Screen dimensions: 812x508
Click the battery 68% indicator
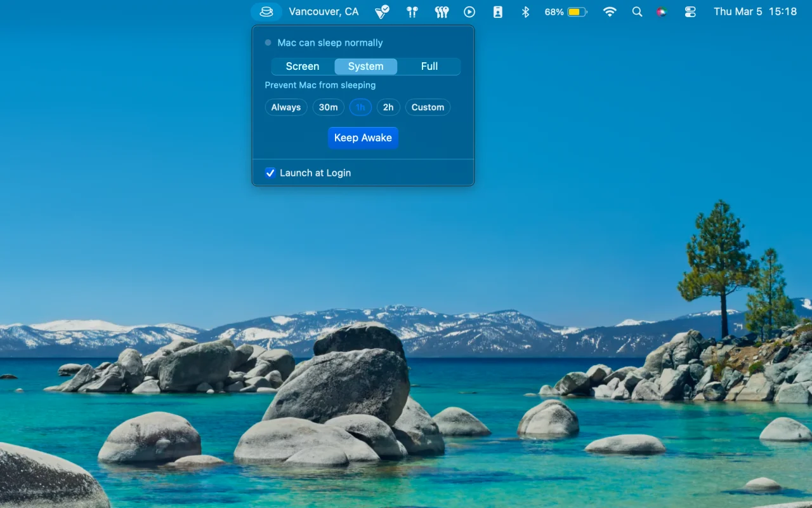tap(566, 11)
